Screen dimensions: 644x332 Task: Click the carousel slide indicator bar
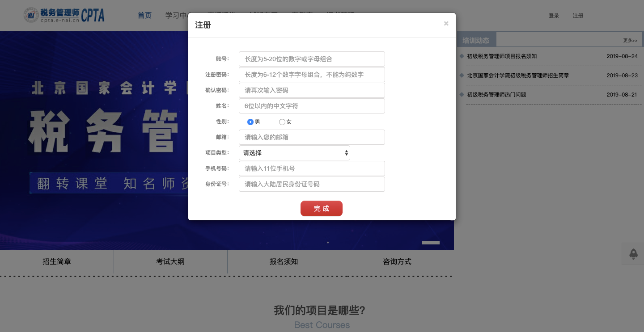431,243
